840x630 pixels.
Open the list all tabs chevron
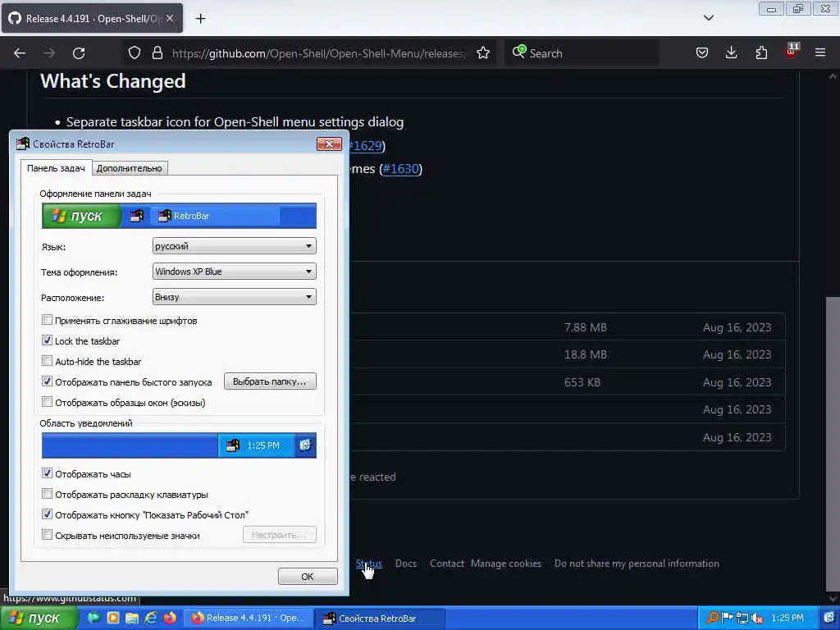[x=708, y=18]
